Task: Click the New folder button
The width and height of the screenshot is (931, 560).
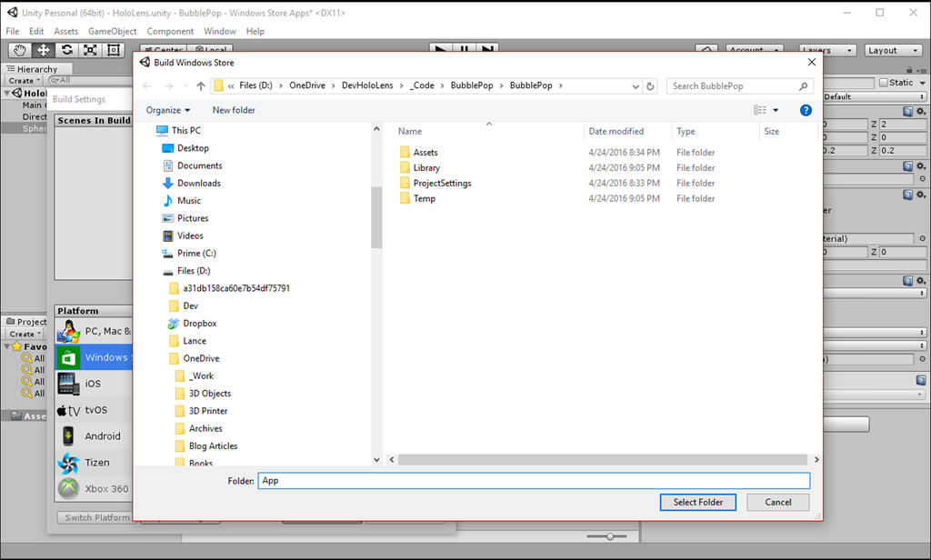Action: (234, 111)
